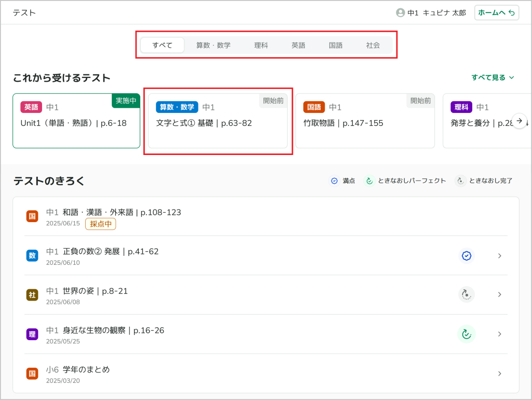Viewport: 532px width, 400px height.
Task: Expand the すべて見る dropdown
Action: click(x=493, y=78)
